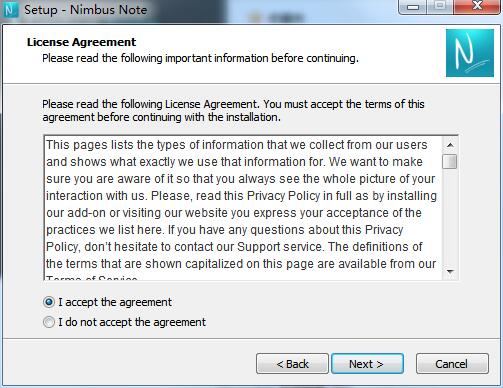Click the license scrollbar thumb

point(450,162)
